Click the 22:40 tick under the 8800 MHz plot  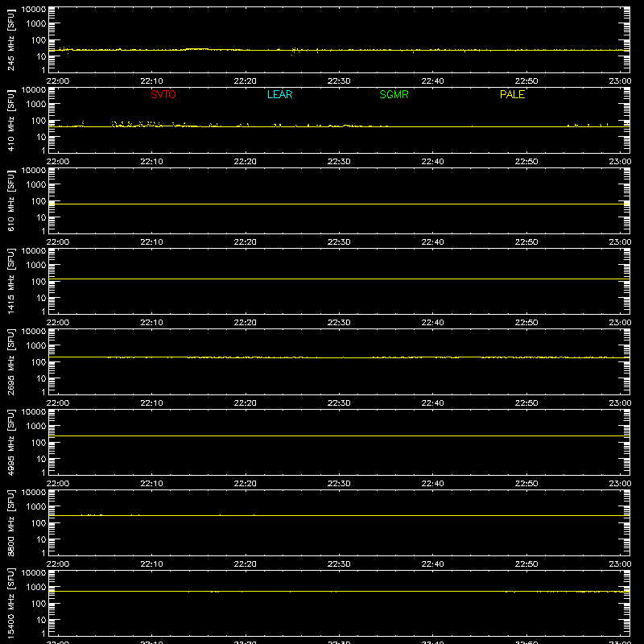pos(432,564)
